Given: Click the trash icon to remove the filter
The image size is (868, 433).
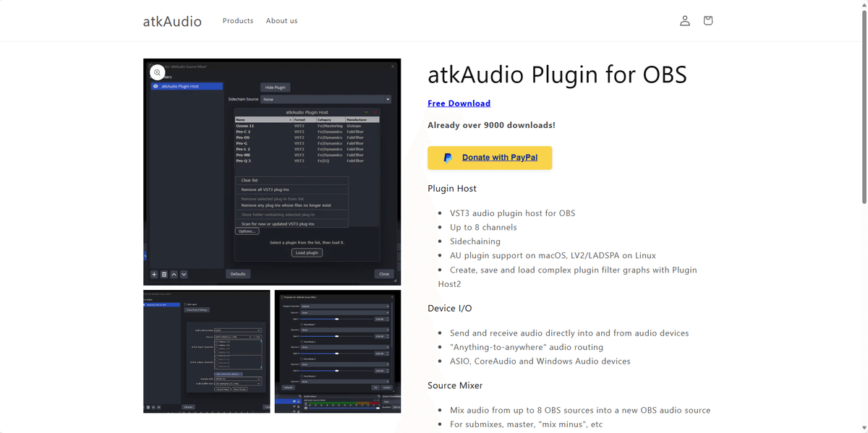Looking at the screenshot, I should [164, 274].
